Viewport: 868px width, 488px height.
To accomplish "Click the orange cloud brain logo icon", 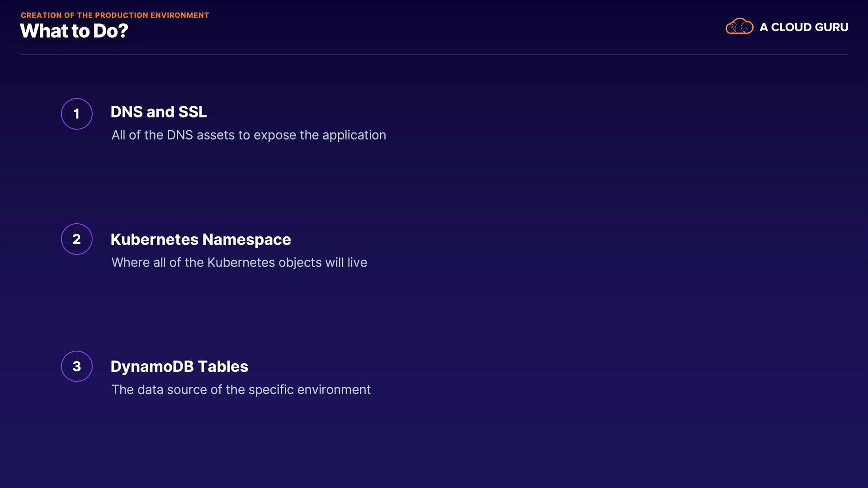I will click(x=739, y=27).
